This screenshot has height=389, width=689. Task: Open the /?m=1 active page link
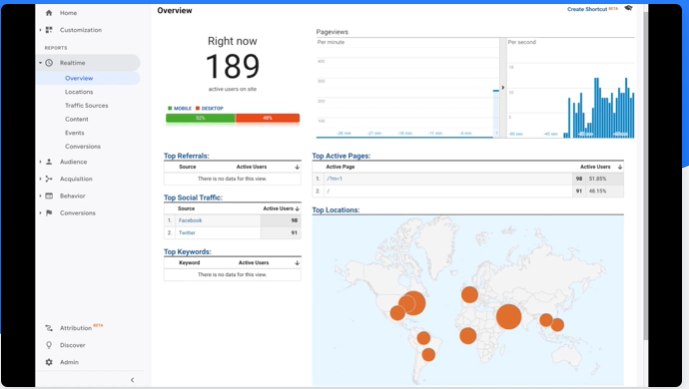334,179
